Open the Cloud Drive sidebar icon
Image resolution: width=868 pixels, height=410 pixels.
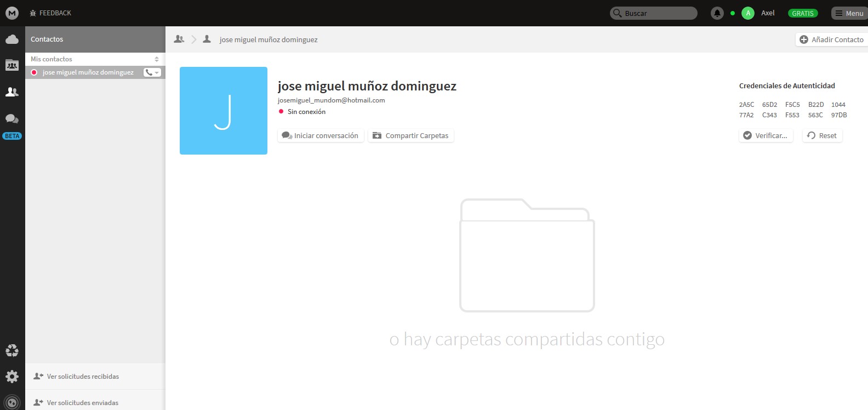tap(12, 39)
